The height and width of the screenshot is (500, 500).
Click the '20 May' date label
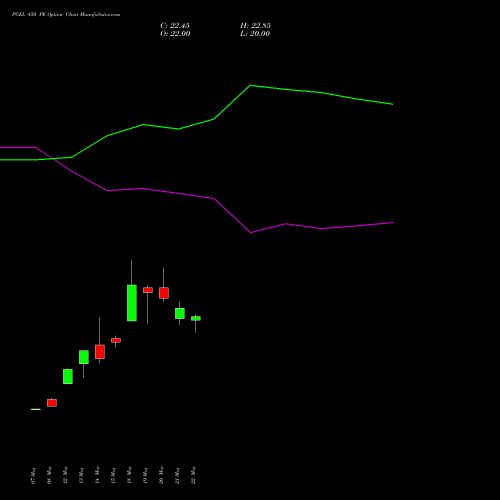coord(161,475)
